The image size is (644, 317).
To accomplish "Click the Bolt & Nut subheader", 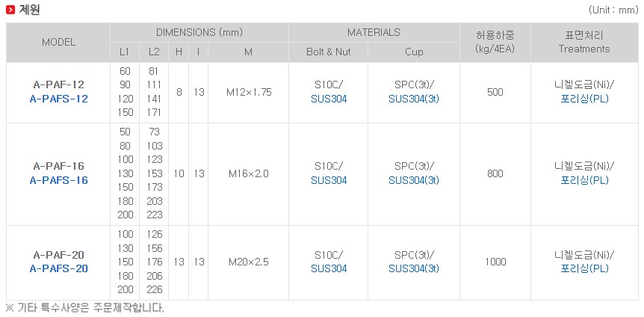I will [x=328, y=52].
